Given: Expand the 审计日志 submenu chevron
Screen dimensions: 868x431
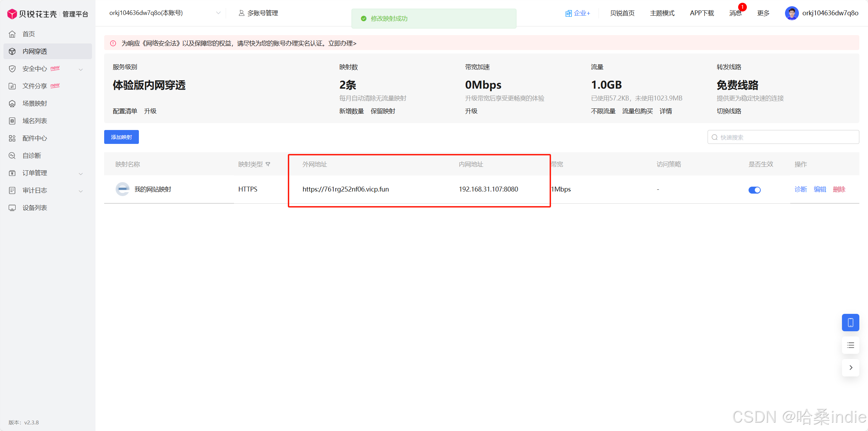Looking at the screenshot, I should point(81,191).
